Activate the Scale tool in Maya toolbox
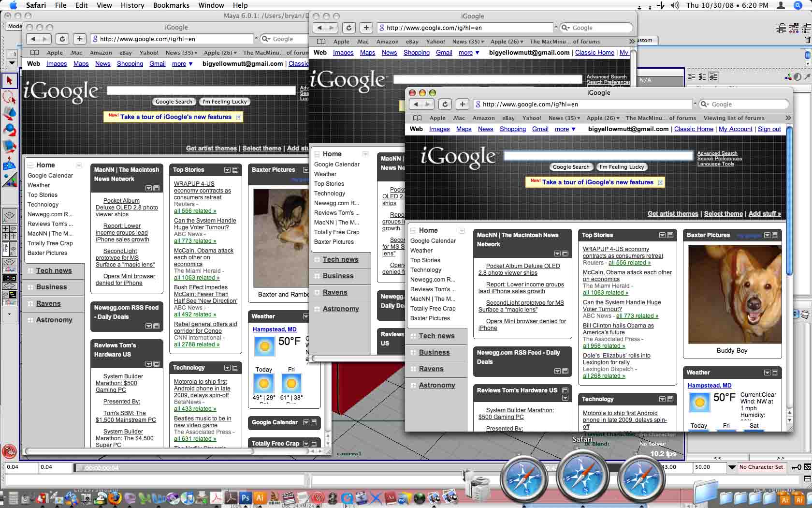 click(x=9, y=146)
